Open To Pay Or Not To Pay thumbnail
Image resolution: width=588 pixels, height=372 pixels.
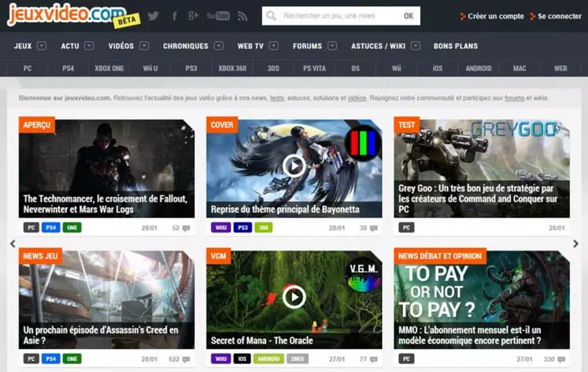point(482,299)
